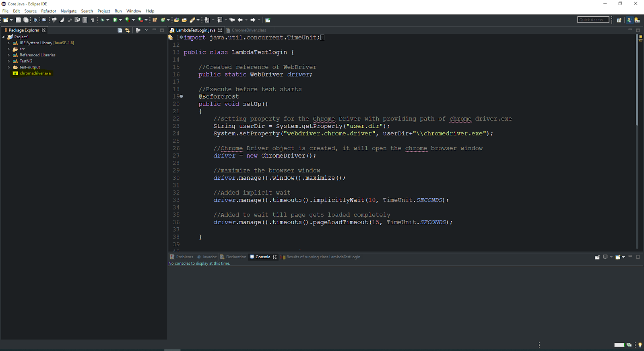Click the Save icon in the toolbar
Screen dimensions: 644x351
coord(18,20)
